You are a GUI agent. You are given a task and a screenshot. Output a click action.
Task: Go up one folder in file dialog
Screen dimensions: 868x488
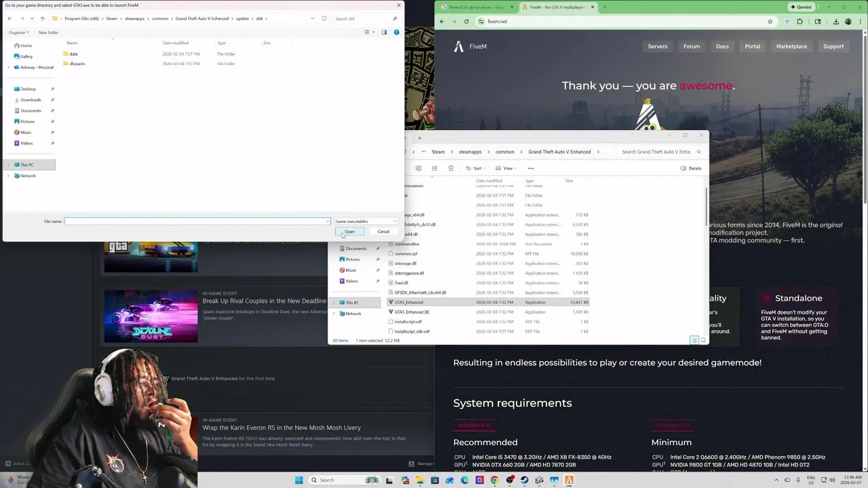click(x=42, y=18)
